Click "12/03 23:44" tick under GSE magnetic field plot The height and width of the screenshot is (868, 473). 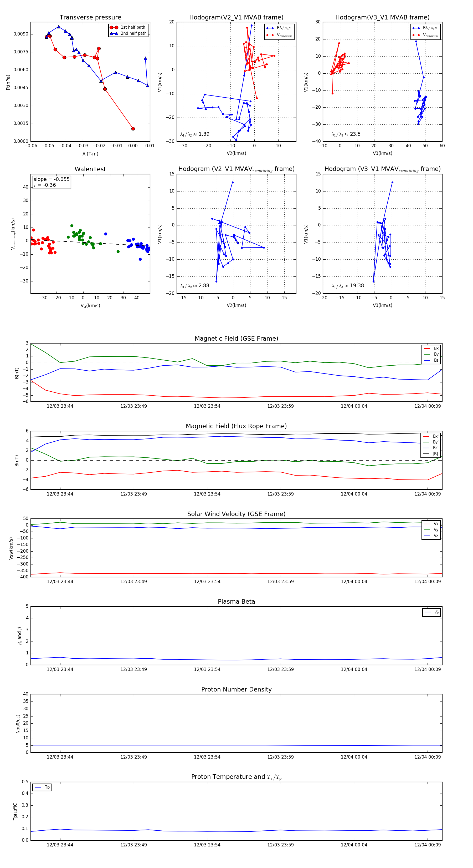(x=60, y=406)
